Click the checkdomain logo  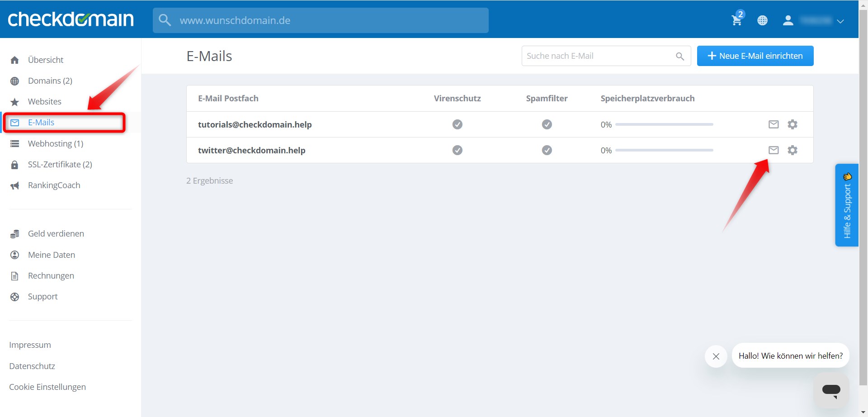(71, 19)
